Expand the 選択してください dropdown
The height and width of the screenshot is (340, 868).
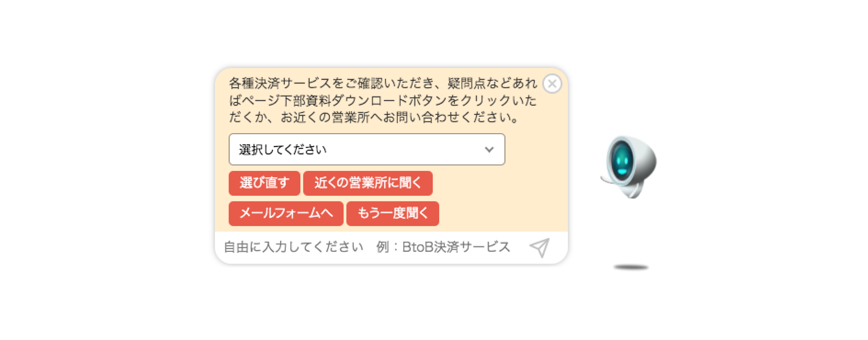pyautogui.click(x=366, y=149)
